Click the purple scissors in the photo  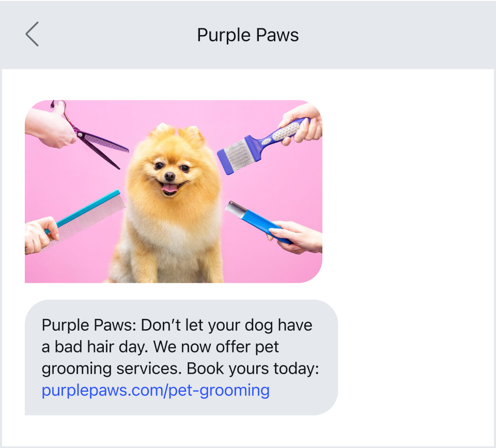tap(92, 137)
